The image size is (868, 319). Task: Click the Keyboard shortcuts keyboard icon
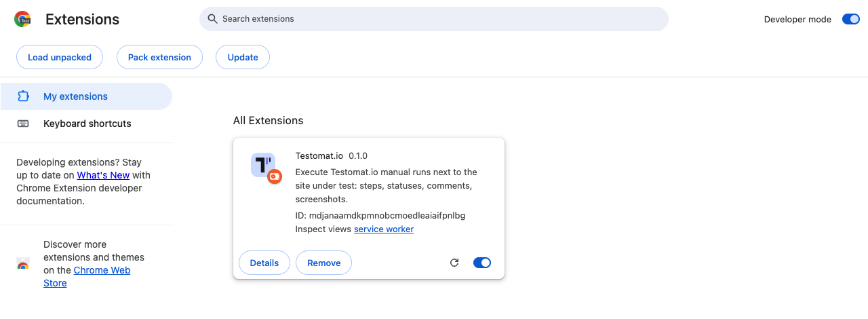pos(23,124)
